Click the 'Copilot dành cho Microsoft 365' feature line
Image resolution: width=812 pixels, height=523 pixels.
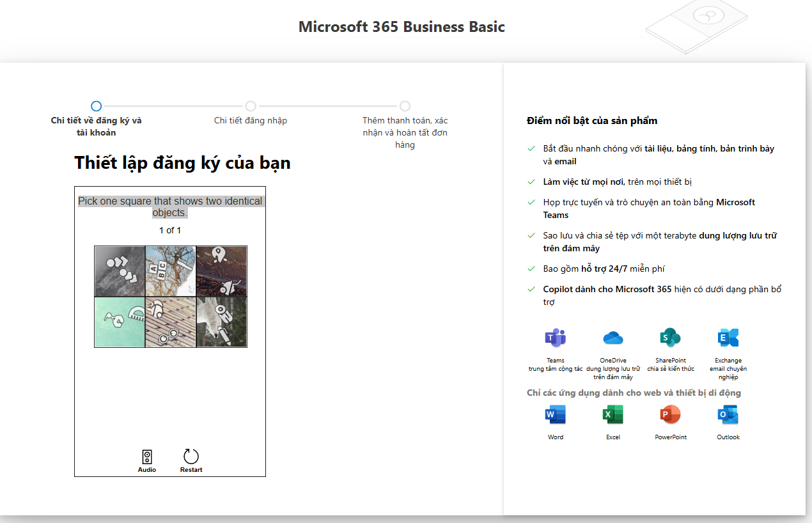(662, 295)
